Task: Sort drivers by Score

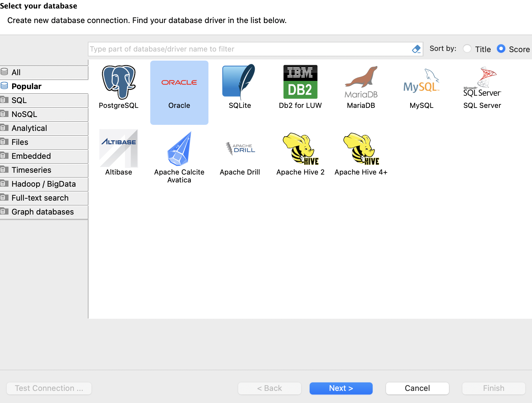Action: (501, 49)
